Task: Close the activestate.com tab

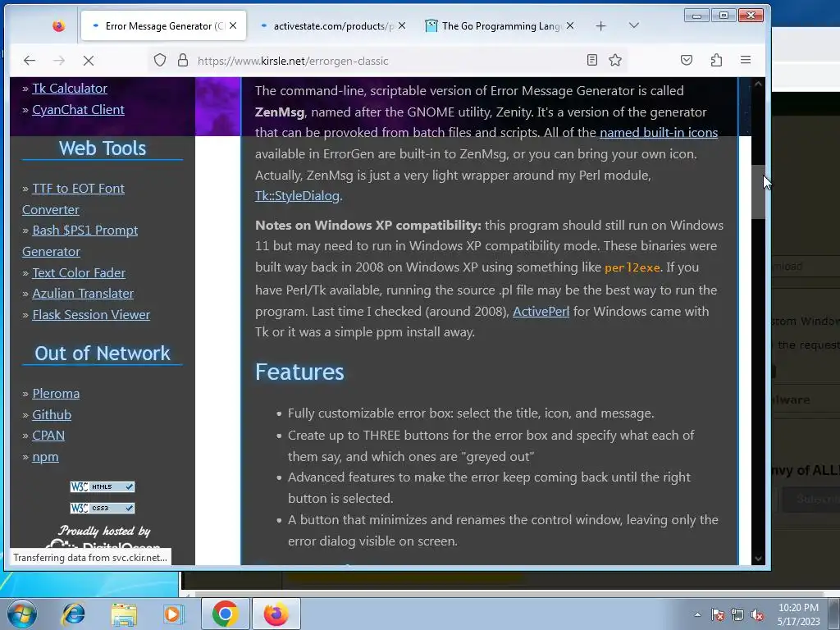Action: [402, 25]
